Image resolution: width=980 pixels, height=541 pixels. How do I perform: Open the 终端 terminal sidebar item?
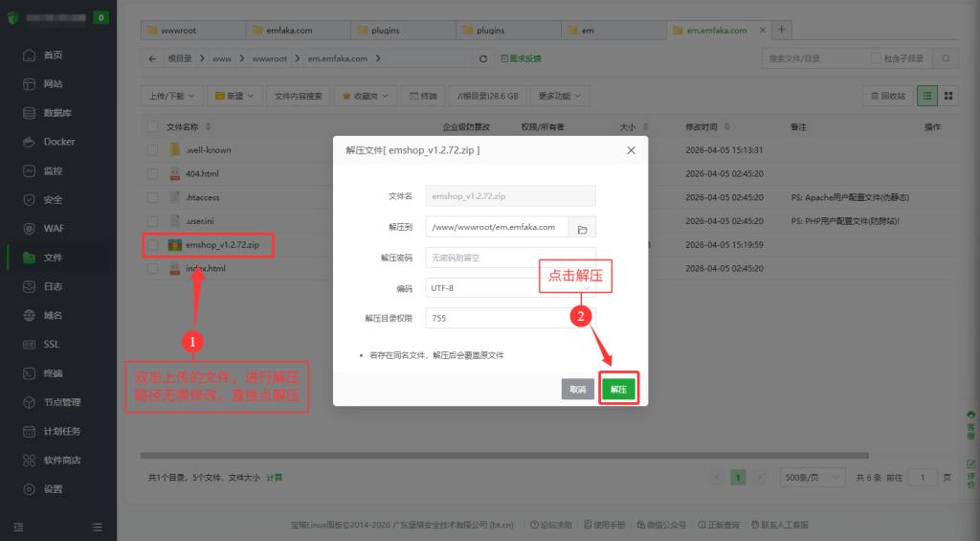pyautogui.click(x=54, y=373)
